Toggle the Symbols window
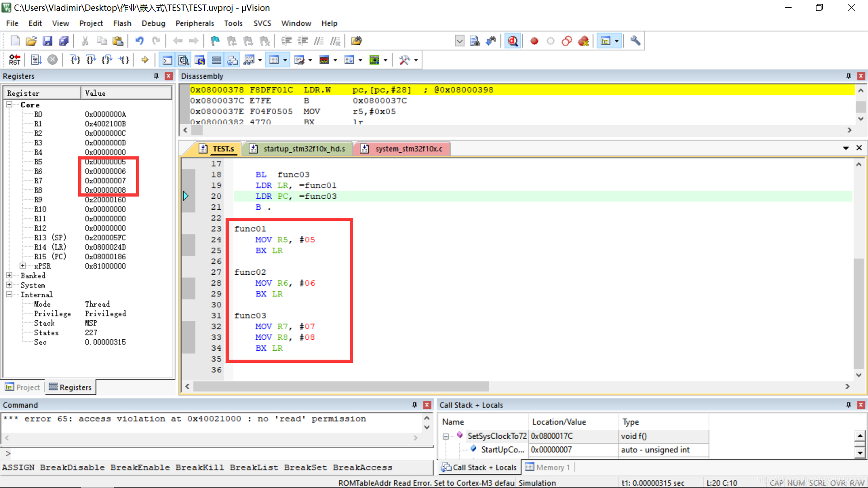The image size is (868, 488). tap(200, 60)
